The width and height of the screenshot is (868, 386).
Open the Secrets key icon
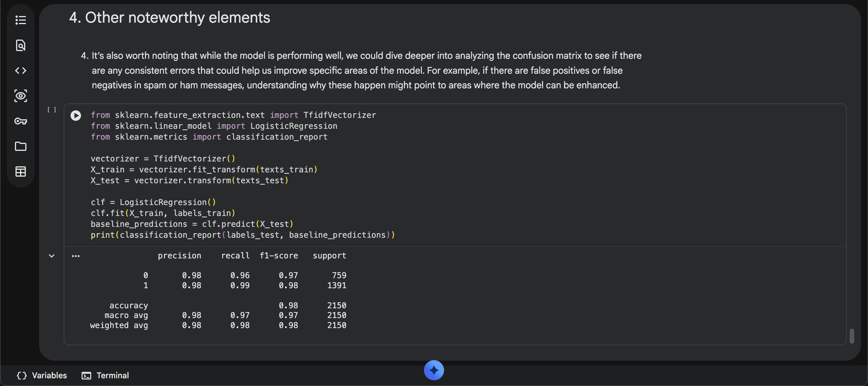pyautogui.click(x=21, y=121)
